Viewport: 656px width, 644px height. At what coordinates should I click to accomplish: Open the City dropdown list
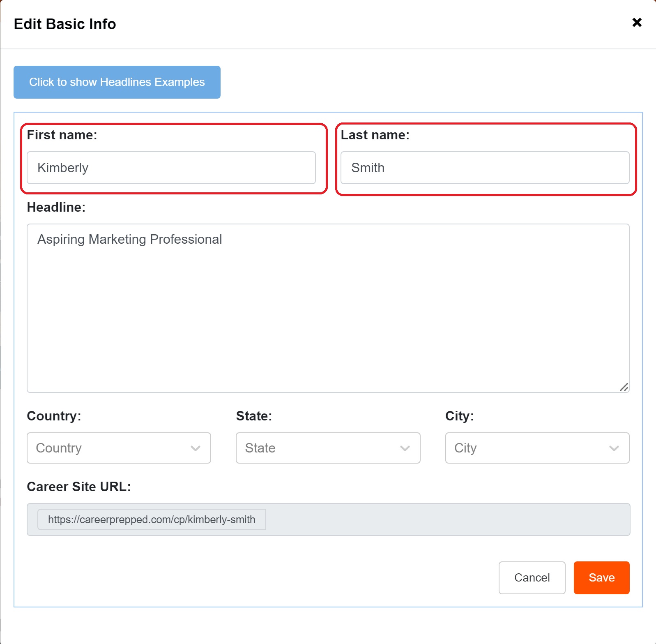click(537, 448)
